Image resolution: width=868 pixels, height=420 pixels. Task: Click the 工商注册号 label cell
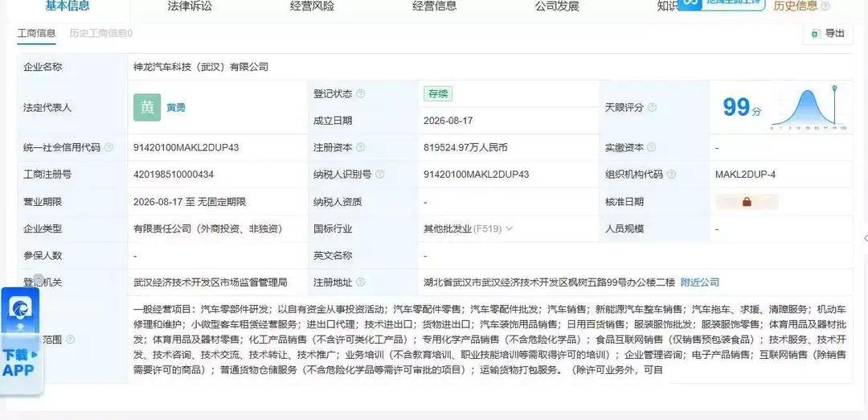72,175
